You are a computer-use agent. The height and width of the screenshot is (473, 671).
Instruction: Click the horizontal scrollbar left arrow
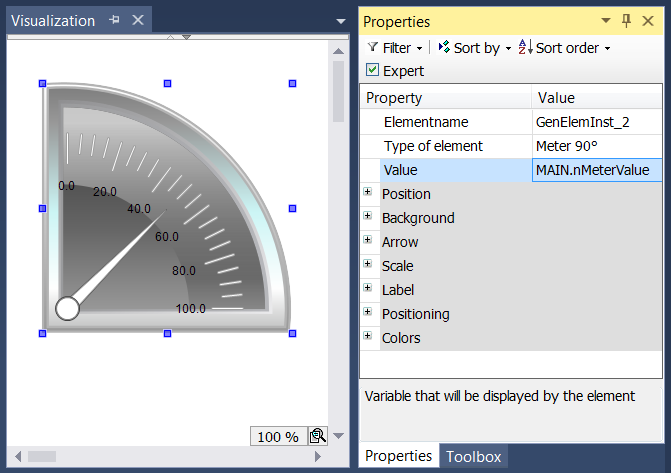pyautogui.click(x=18, y=456)
